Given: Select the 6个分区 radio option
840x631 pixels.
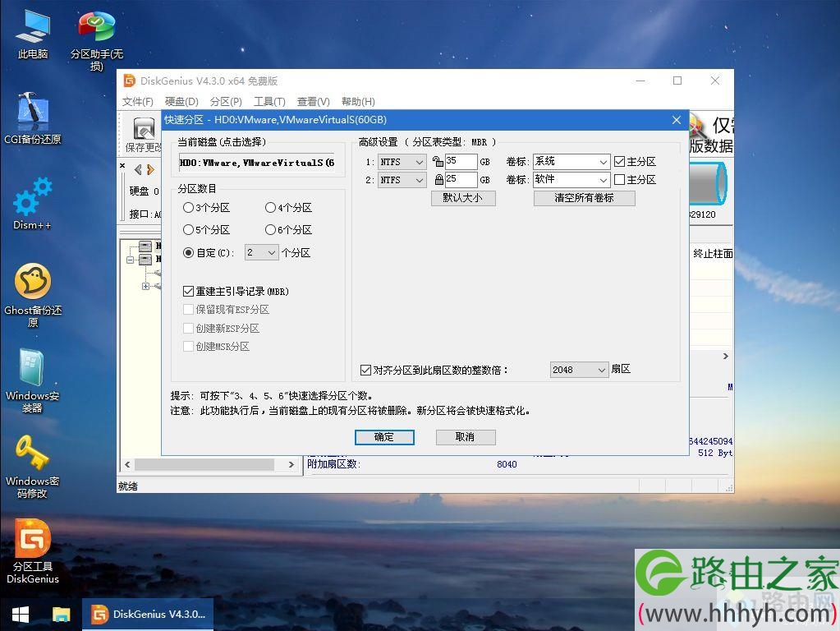Looking at the screenshot, I should tap(289, 230).
